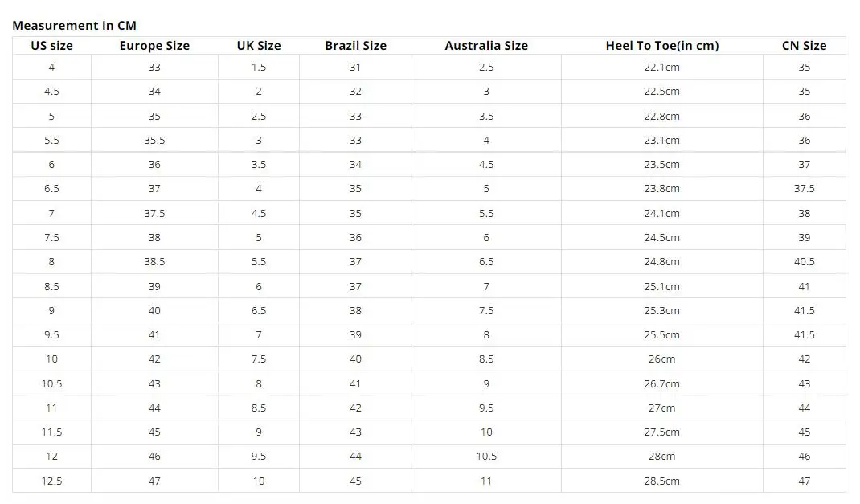
Task: Select the CN size 40.5 cell
Action: [804, 261]
